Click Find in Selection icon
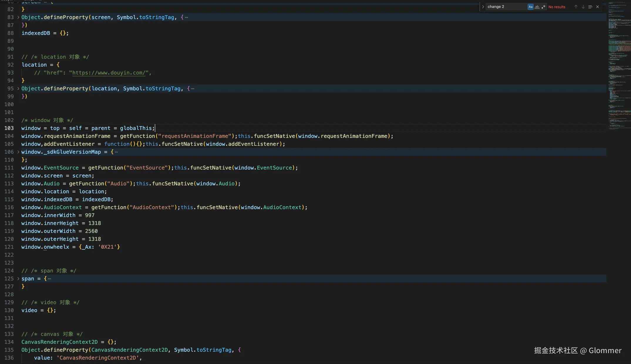Image resolution: width=631 pixels, height=364 pixels. click(x=590, y=7)
